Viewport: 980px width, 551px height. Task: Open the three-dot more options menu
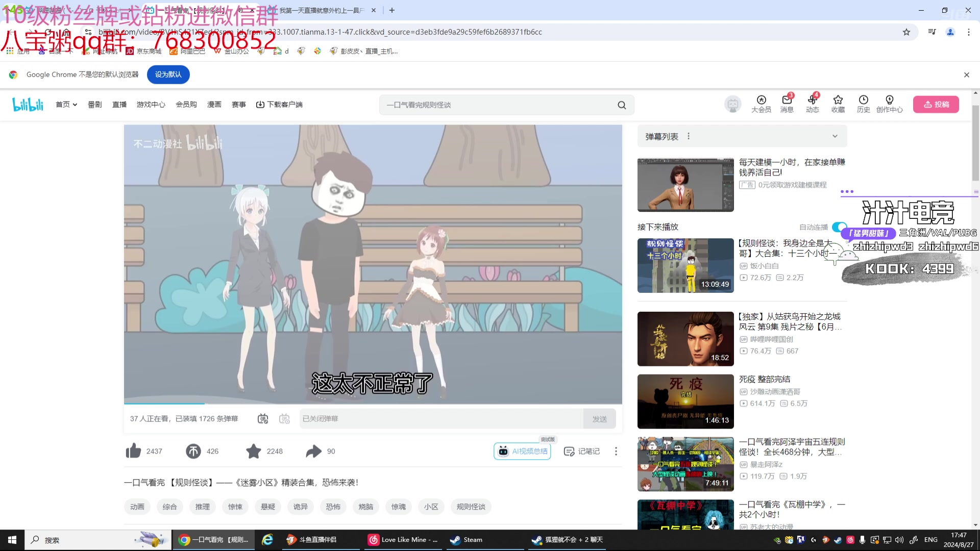point(616,451)
